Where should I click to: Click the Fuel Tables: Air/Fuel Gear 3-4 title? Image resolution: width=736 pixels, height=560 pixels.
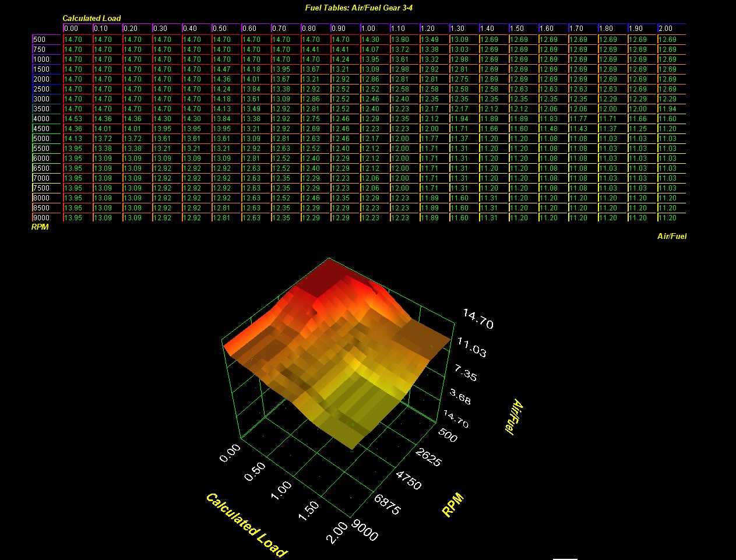click(x=359, y=8)
